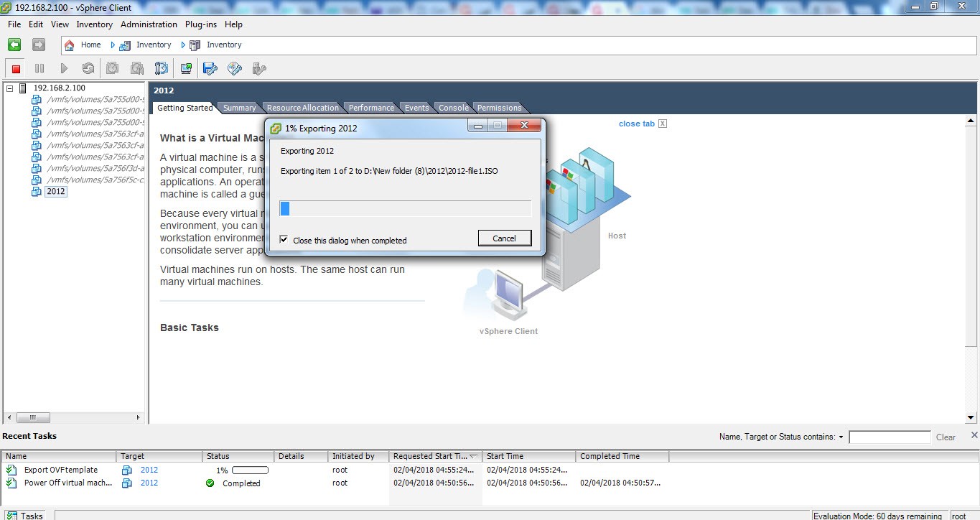Click the Home icon in navigation bar
980x520 pixels.
(70, 45)
